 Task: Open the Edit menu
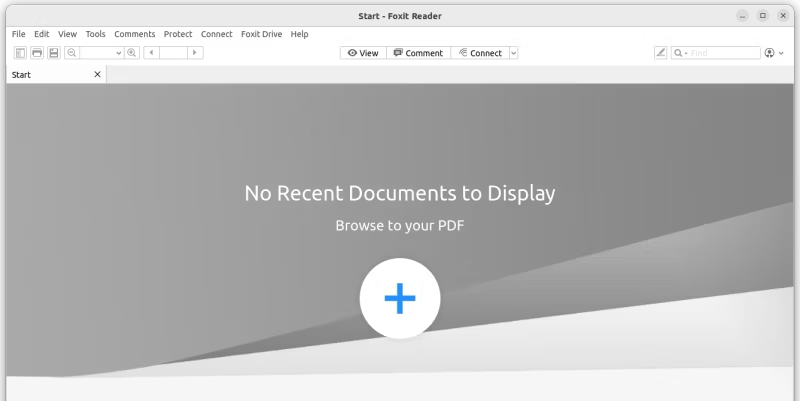point(42,34)
